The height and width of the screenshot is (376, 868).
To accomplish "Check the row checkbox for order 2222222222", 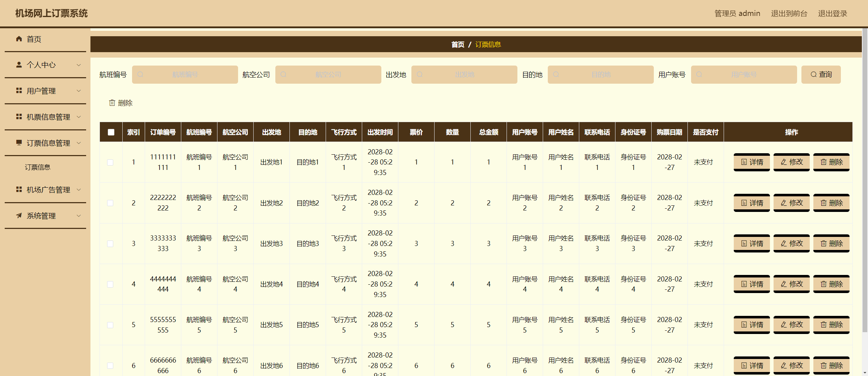I will (110, 203).
